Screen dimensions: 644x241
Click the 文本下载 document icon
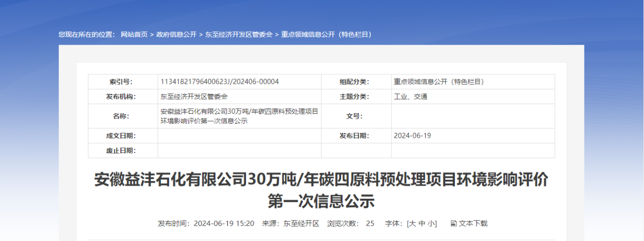[453, 223]
